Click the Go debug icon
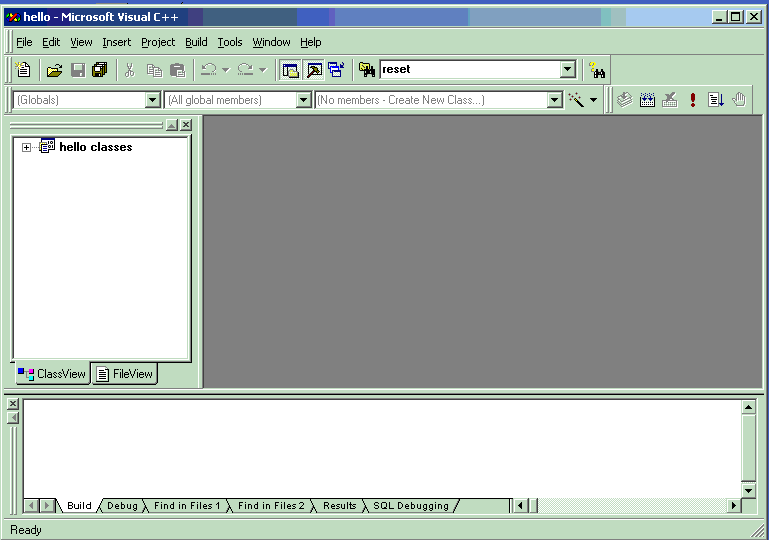769x540 pixels. pyautogui.click(x=716, y=100)
